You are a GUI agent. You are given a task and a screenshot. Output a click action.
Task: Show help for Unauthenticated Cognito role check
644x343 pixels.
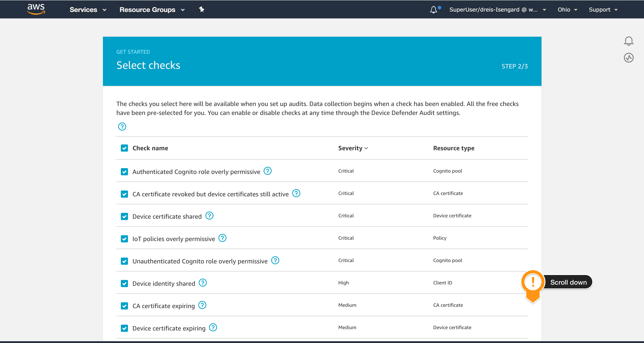click(275, 260)
